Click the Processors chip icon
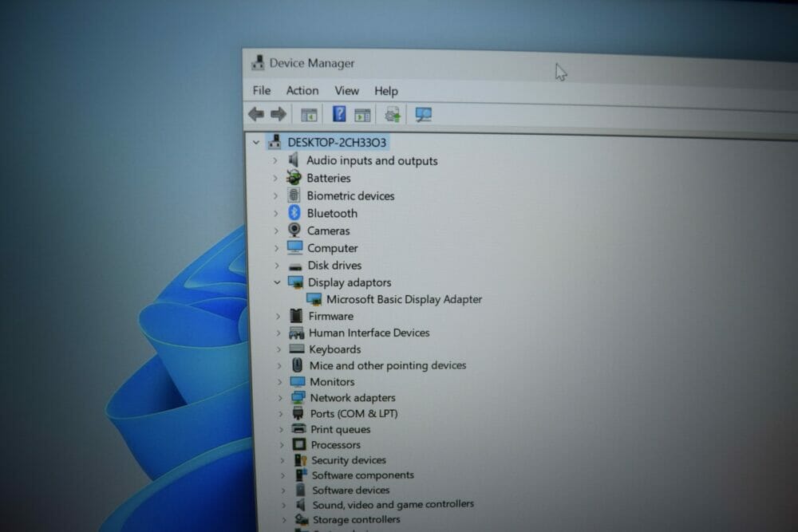This screenshot has height=532, width=798. [298, 444]
